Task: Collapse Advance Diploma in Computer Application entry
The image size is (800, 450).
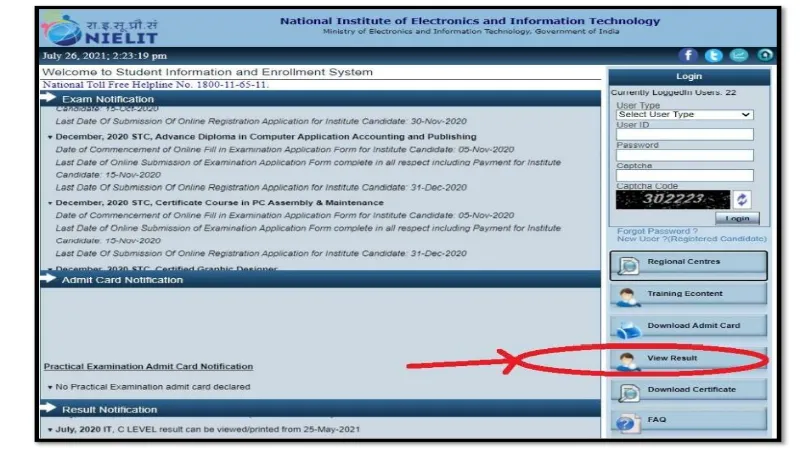Action: (50, 137)
